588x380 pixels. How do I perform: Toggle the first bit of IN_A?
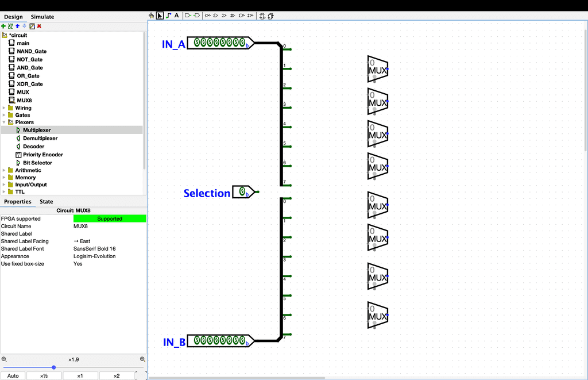198,42
